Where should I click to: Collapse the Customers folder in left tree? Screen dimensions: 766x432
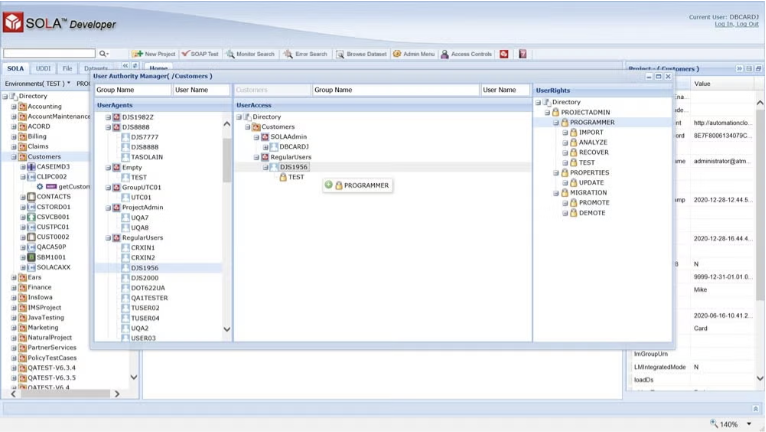[x=14, y=157]
